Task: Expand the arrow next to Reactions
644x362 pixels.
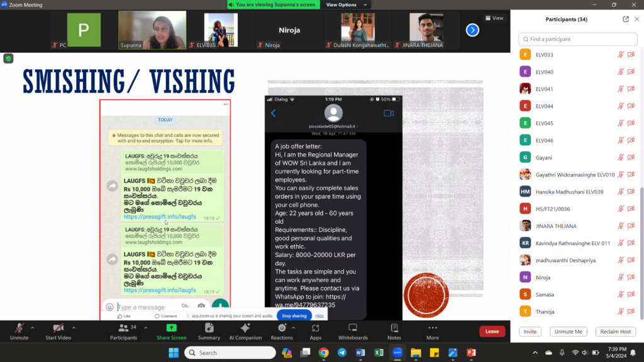Action: (x=293, y=327)
